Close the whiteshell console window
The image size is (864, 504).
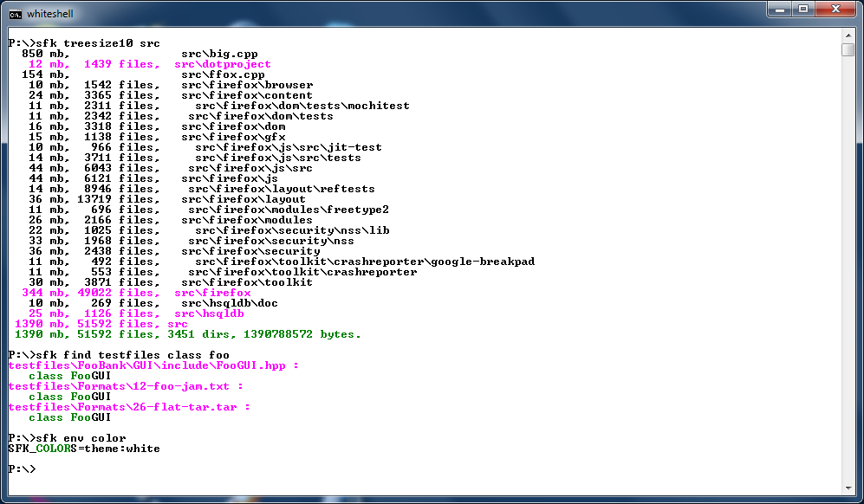click(835, 10)
